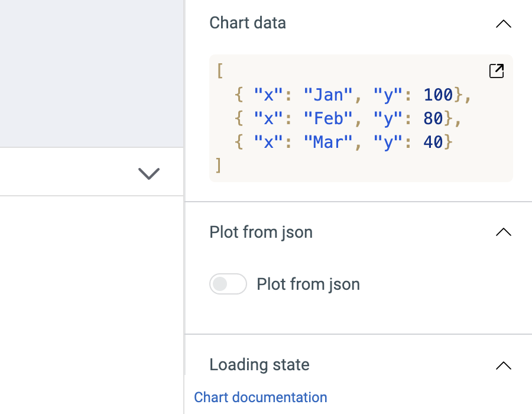Click the Chart data section heading
532x414 pixels.
coord(248,23)
